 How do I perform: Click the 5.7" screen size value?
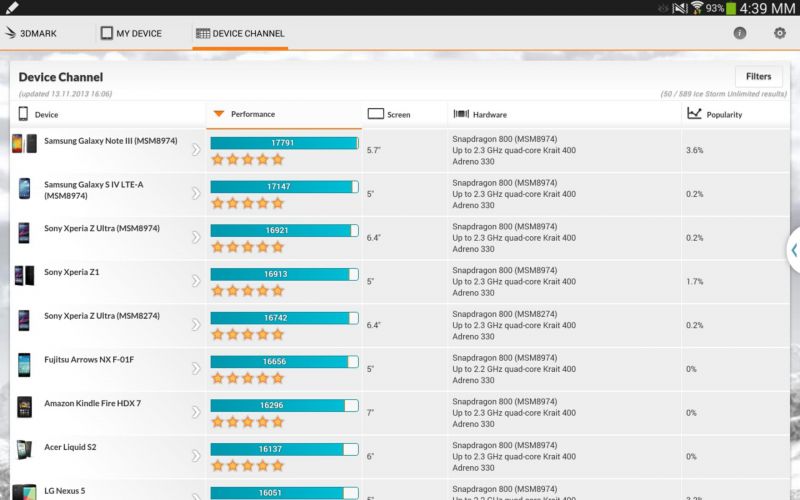point(373,150)
